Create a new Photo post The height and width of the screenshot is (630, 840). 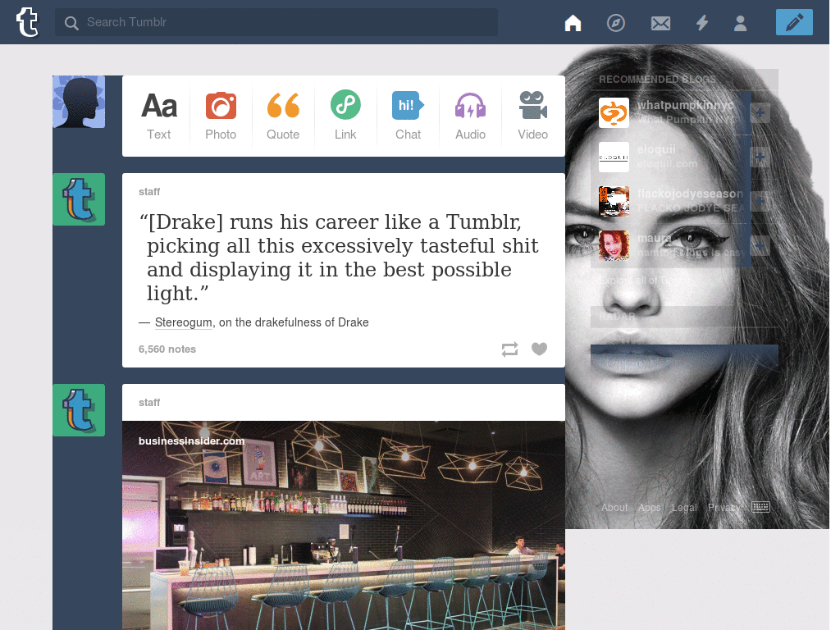(221, 116)
